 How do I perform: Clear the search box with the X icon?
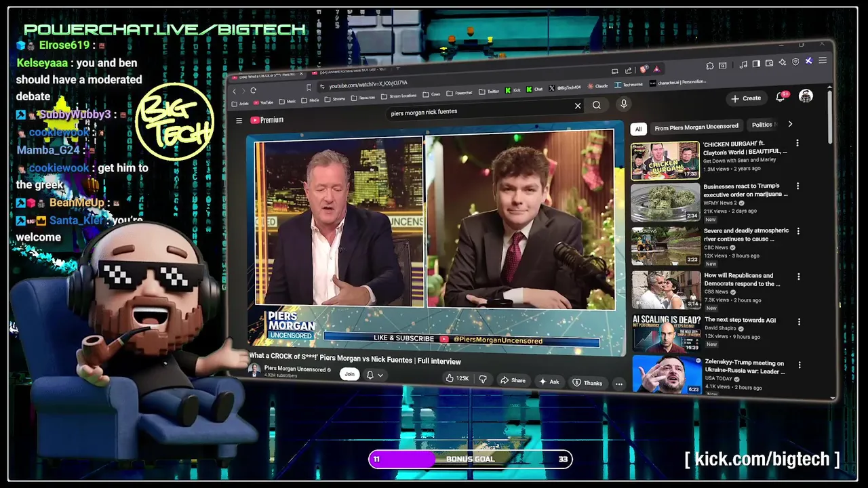pos(578,106)
